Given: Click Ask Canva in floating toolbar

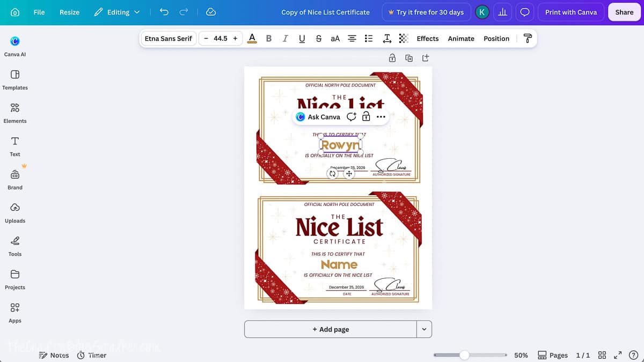Looking at the screenshot, I should pos(318,117).
